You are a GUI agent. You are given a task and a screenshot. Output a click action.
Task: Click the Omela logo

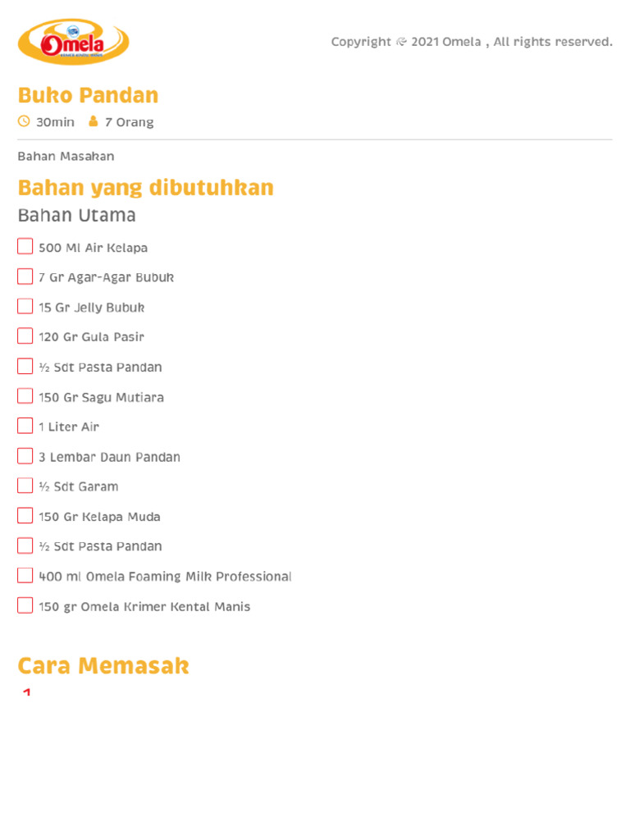[73, 42]
